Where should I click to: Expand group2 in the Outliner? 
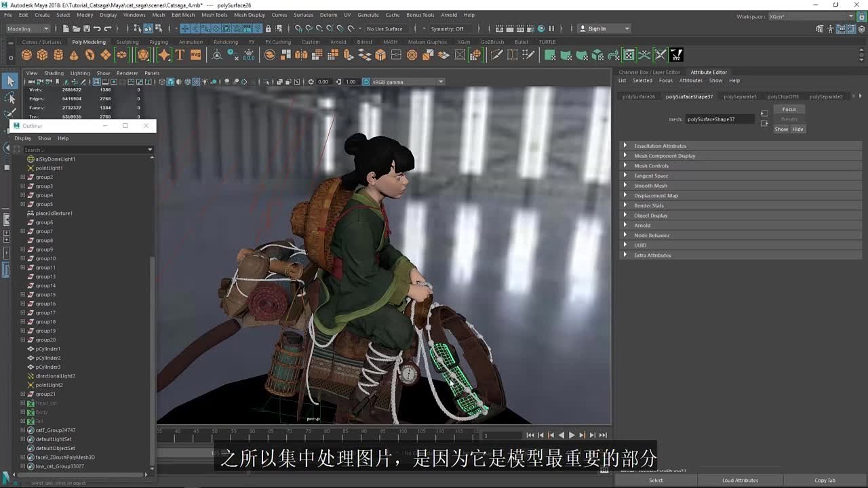[22, 177]
